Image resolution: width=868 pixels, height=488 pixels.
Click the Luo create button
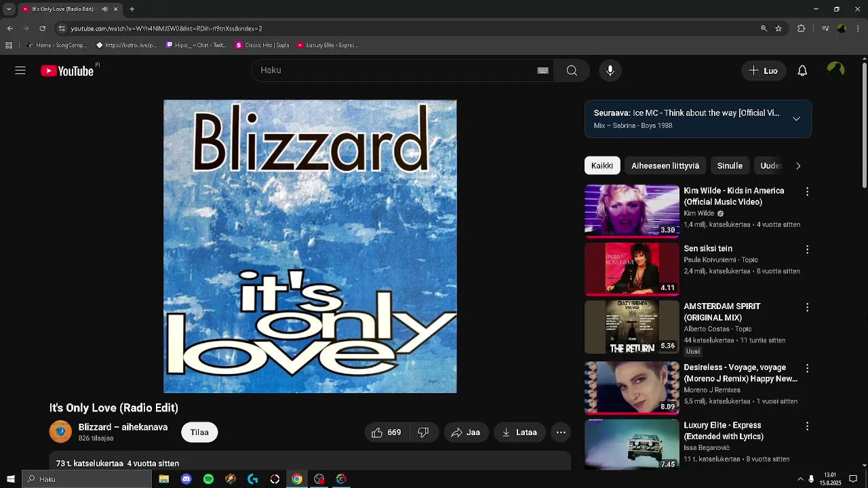click(764, 70)
